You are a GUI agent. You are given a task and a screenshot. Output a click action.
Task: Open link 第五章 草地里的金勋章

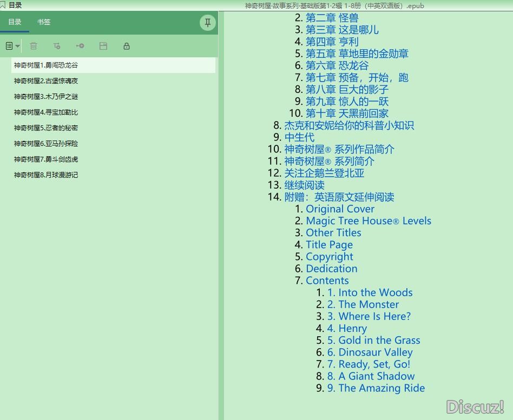click(357, 54)
